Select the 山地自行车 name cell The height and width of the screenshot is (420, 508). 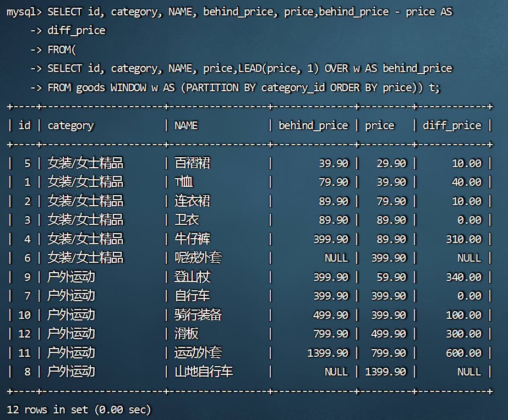point(204,372)
